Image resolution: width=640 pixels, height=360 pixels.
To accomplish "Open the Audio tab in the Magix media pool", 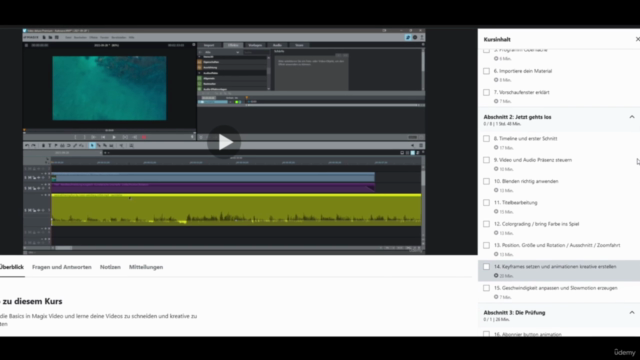I will 277,45.
